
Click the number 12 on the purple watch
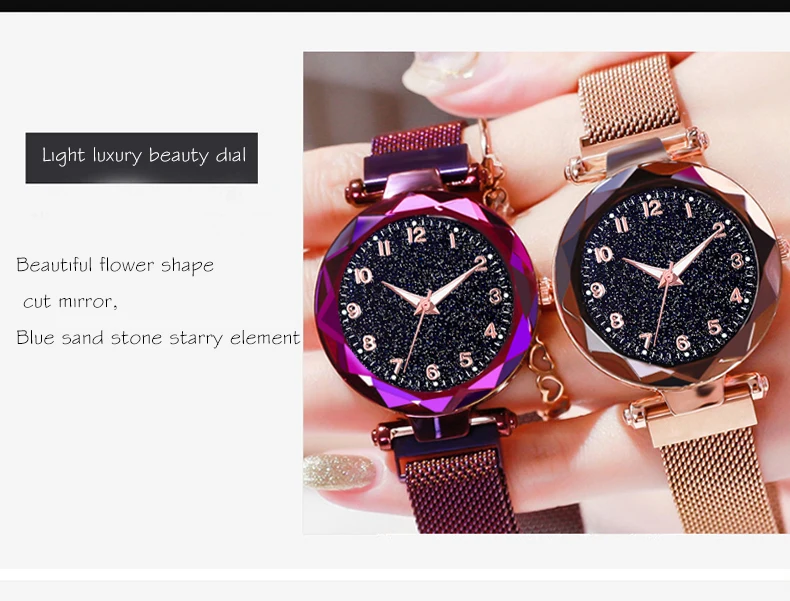[417, 235]
